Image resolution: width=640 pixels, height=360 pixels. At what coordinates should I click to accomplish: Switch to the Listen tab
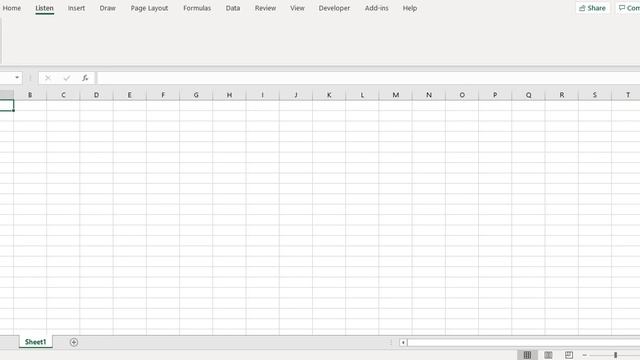tap(44, 8)
